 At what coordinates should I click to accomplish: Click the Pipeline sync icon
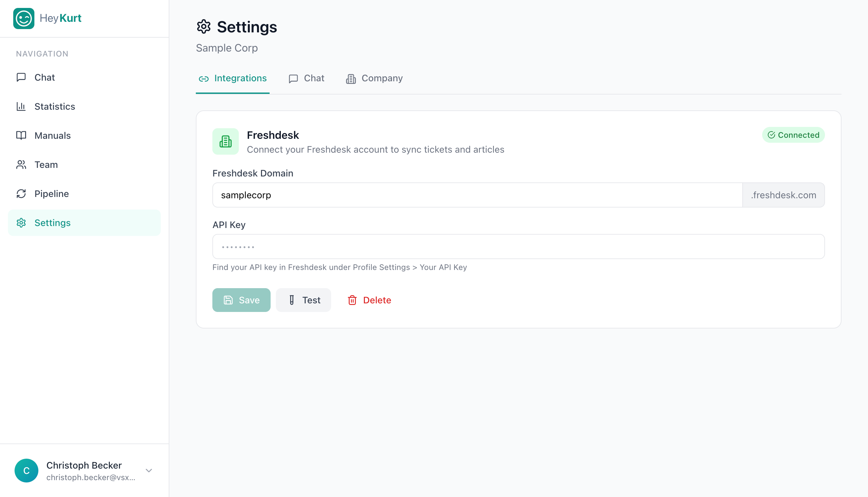coord(21,194)
